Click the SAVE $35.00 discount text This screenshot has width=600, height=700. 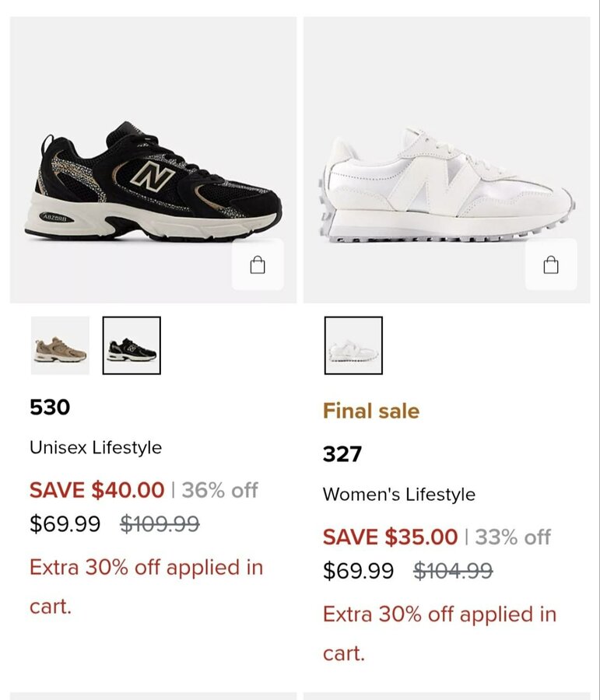pyautogui.click(x=390, y=537)
